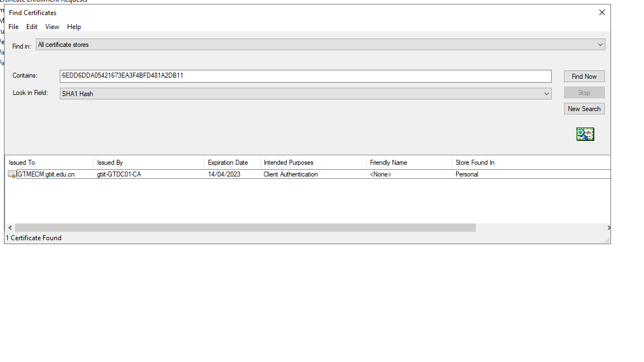
Task: Open the Help menu
Action: pos(73,26)
